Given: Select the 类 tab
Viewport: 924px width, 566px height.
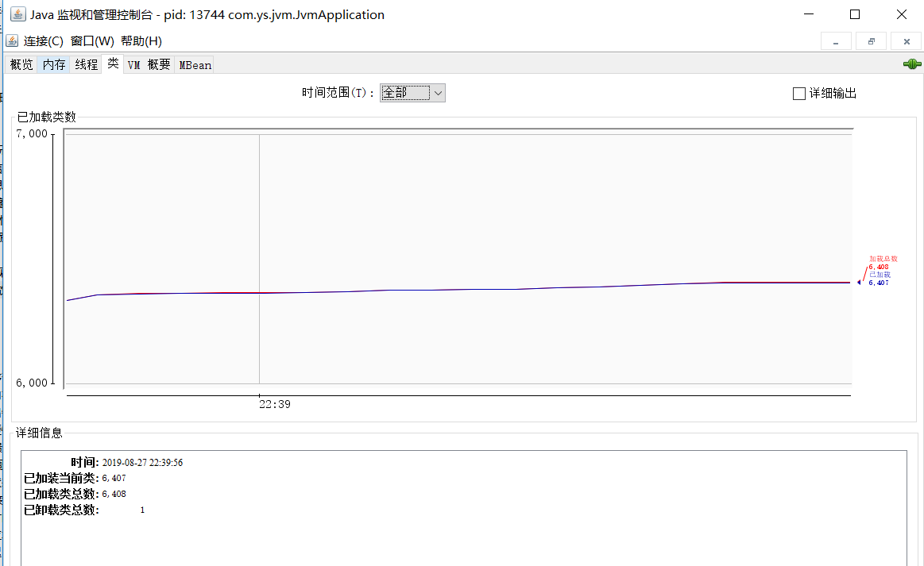Looking at the screenshot, I should click(113, 64).
